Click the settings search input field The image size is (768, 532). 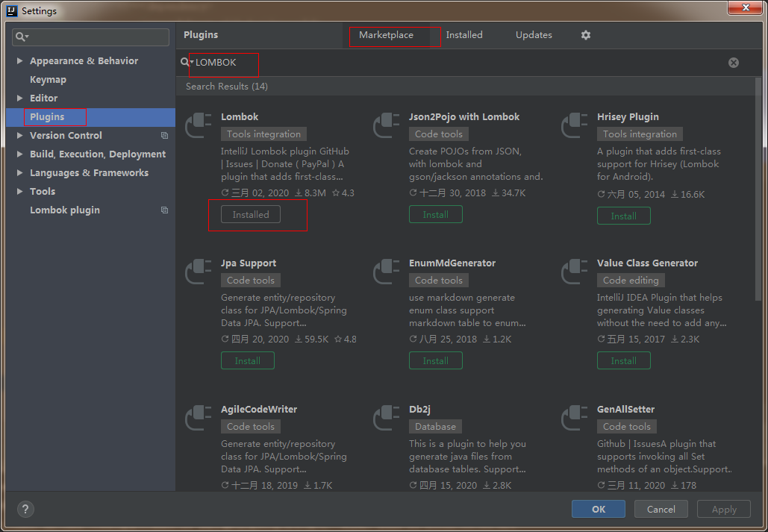click(90, 37)
